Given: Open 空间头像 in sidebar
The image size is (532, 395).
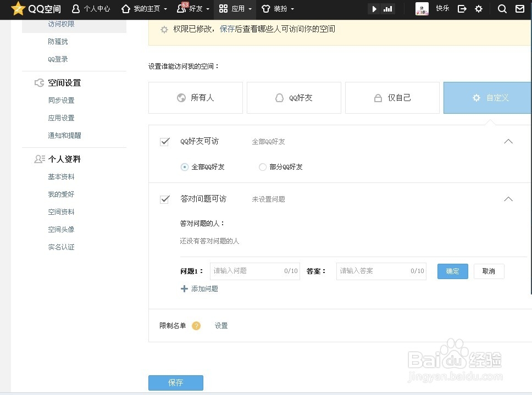Looking at the screenshot, I should click(x=61, y=230).
